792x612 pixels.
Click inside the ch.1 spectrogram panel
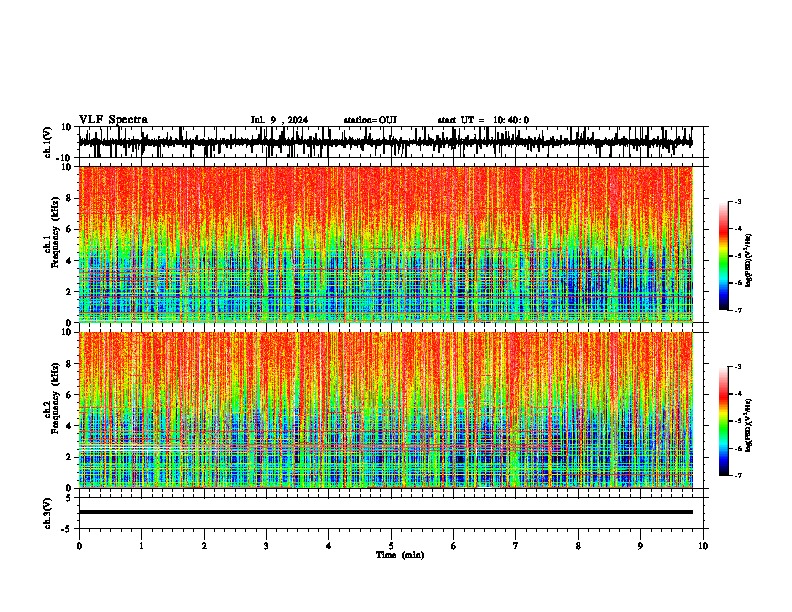386,244
